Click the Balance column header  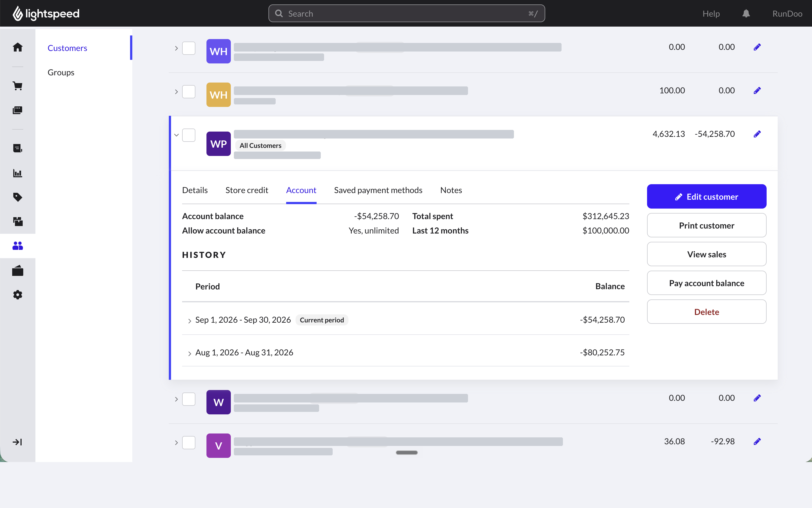click(610, 286)
